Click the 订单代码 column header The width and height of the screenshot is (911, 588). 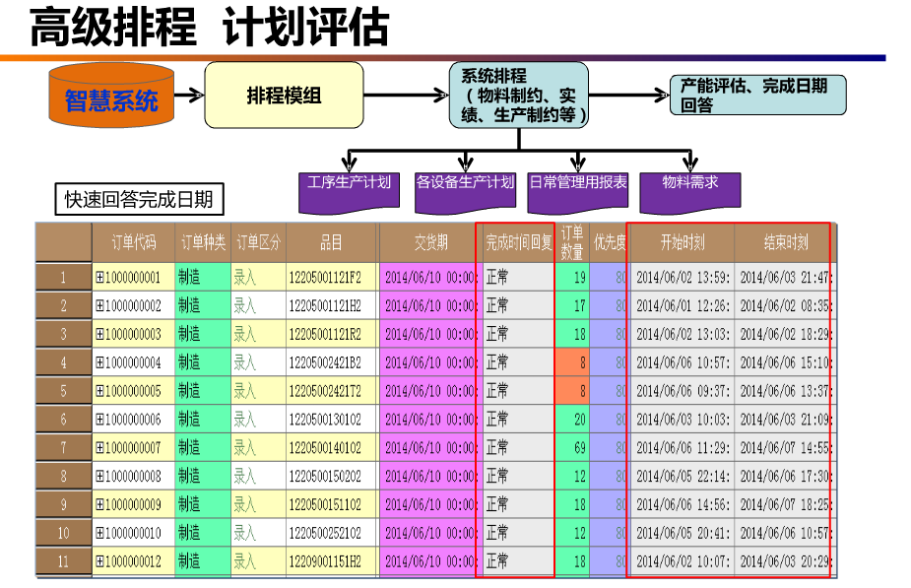(133, 243)
